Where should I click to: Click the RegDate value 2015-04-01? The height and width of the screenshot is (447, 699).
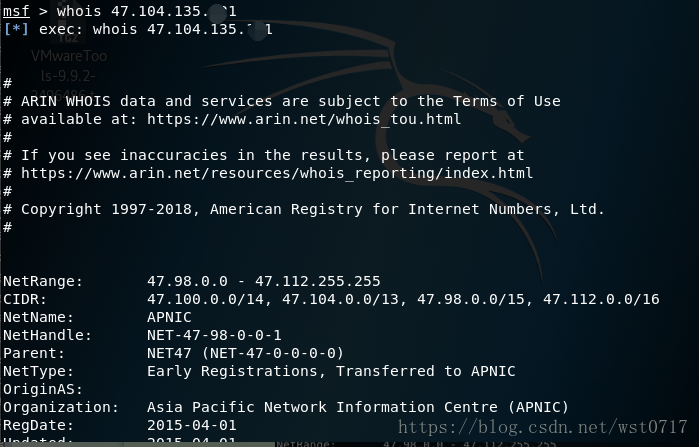click(x=192, y=425)
